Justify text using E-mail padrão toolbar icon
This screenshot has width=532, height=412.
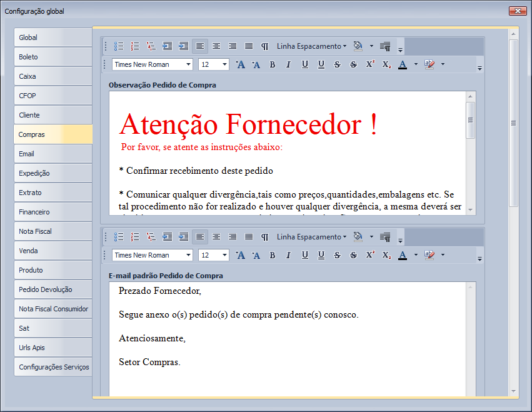coord(249,237)
